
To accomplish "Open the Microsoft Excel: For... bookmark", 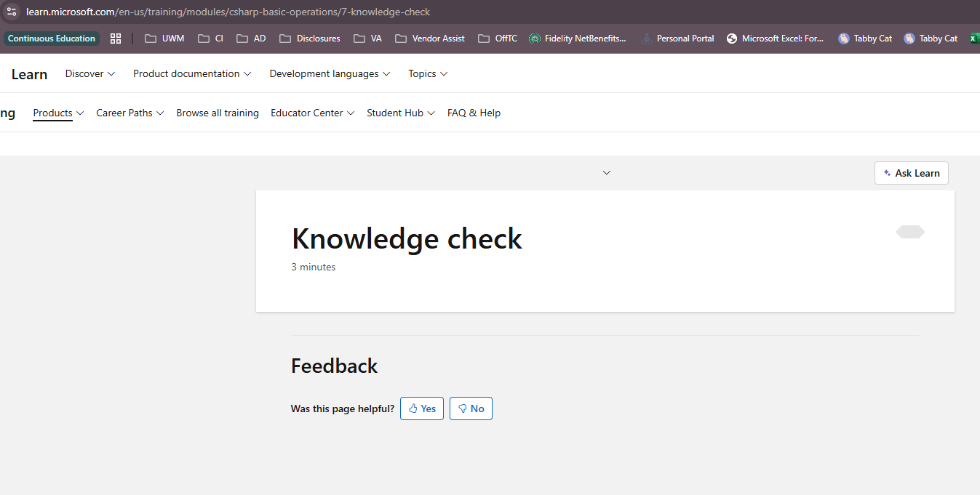I will coord(776,39).
